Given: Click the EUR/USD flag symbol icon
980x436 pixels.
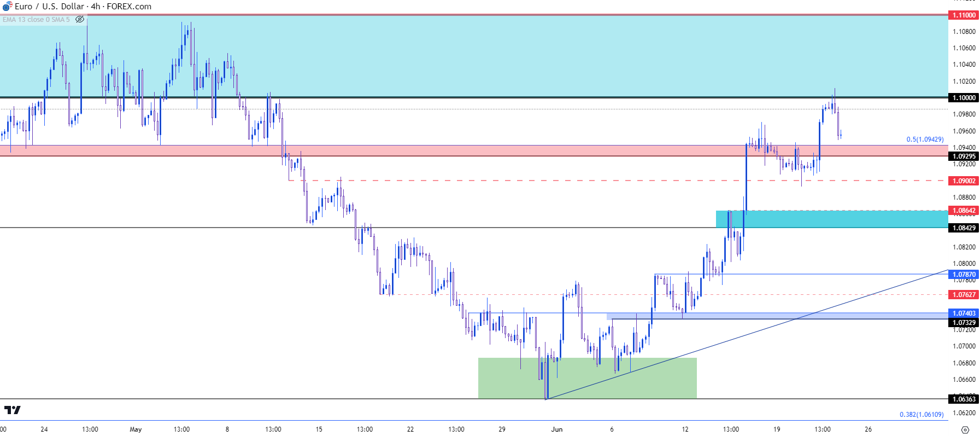Looking at the screenshot, I should (7, 7).
